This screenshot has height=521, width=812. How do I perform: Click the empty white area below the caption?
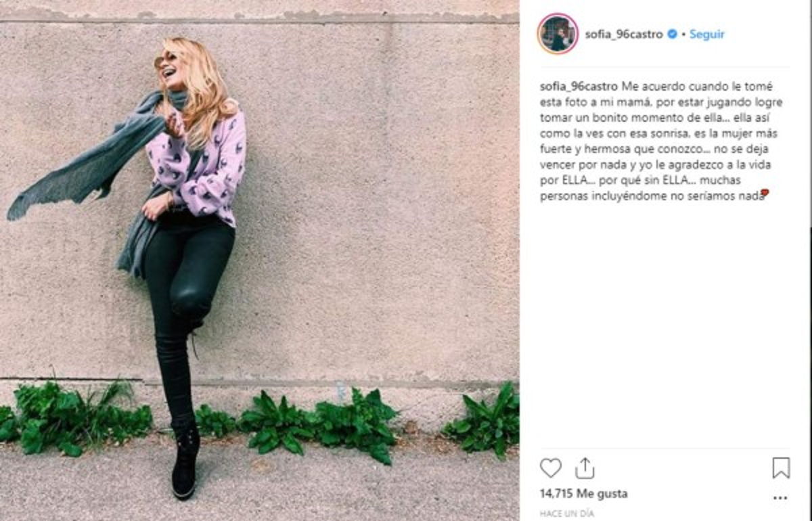pyautogui.click(x=665, y=325)
